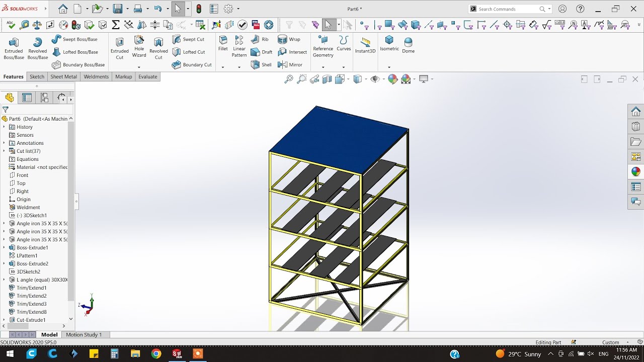The width and height of the screenshot is (644, 362).
Task: Open the ConfigurationManager tab icon
Action: pyautogui.click(x=44, y=98)
